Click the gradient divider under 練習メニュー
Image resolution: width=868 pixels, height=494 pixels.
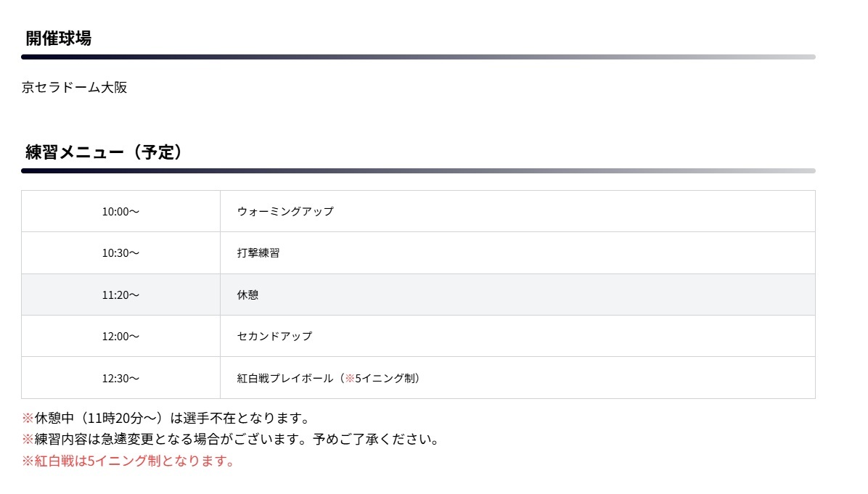(418, 171)
